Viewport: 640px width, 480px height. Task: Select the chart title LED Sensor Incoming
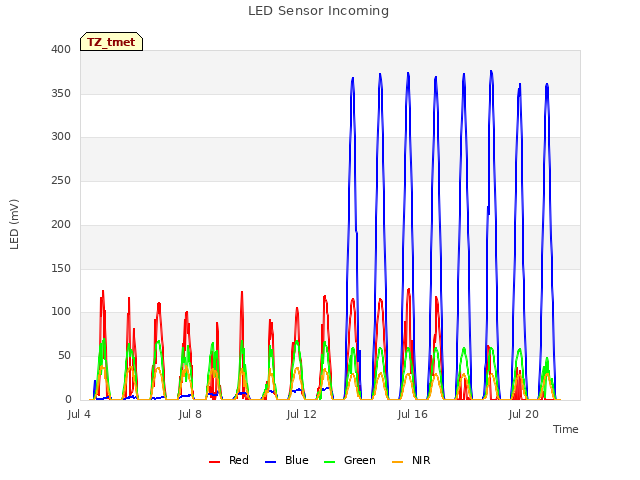point(318,11)
